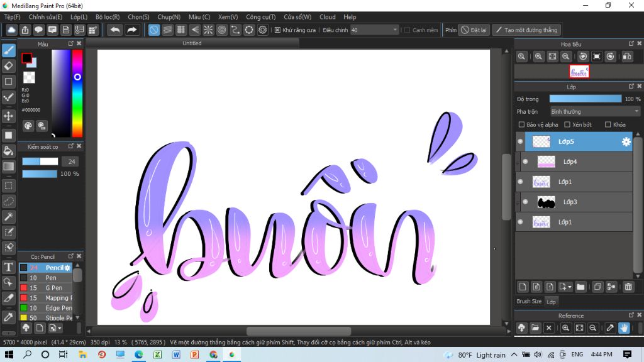Create a new layer folder
Viewport: 644px width, 362px height.
coord(580,287)
